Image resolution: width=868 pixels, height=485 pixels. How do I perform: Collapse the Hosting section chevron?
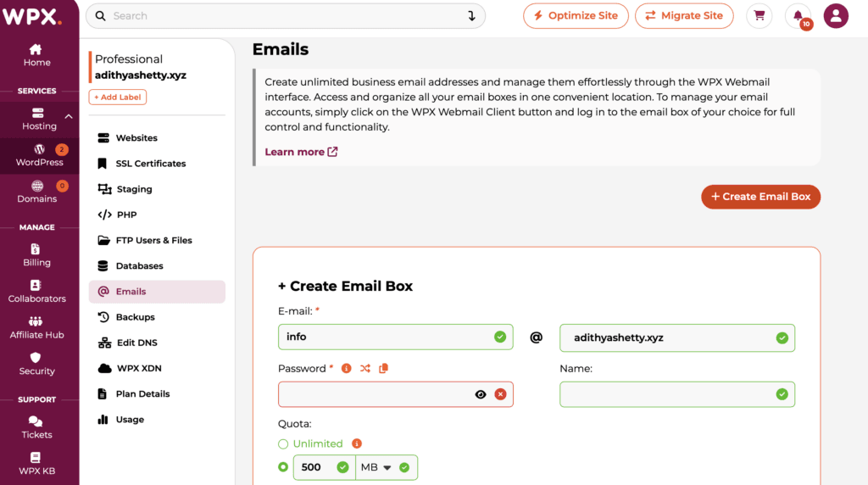tap(69, 117)
